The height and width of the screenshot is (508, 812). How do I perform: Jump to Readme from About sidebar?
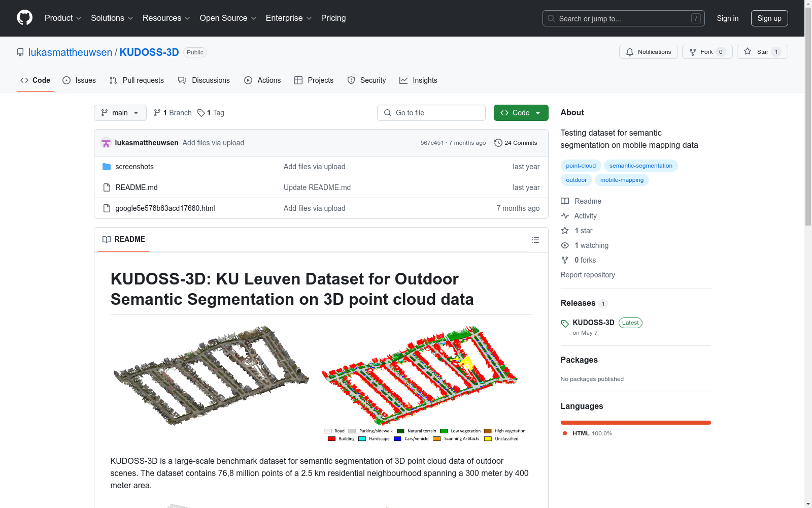coord(581,201)
